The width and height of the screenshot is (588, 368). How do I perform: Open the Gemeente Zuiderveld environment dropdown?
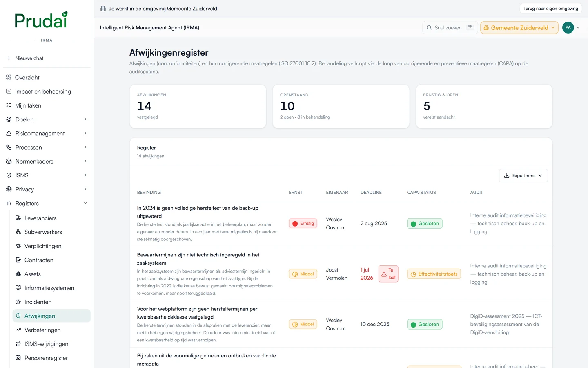(x=519, y=28)
